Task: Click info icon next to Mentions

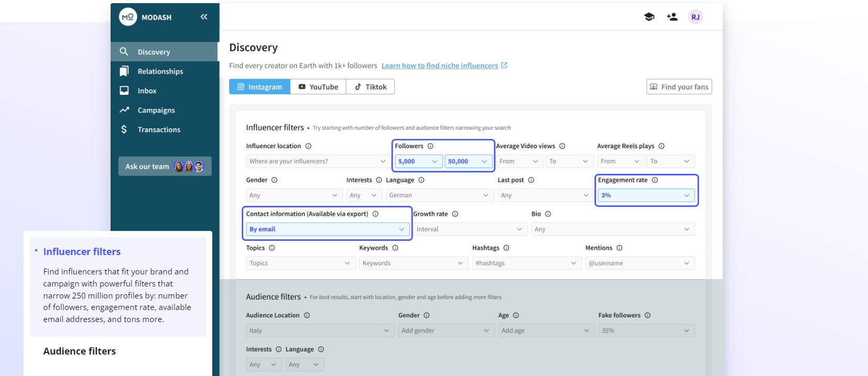Action: (620, 248)
